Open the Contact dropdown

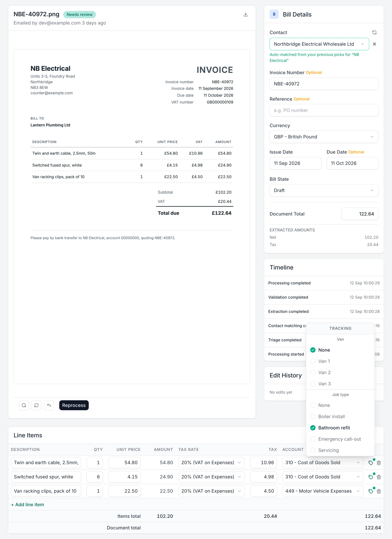[319, 44]
